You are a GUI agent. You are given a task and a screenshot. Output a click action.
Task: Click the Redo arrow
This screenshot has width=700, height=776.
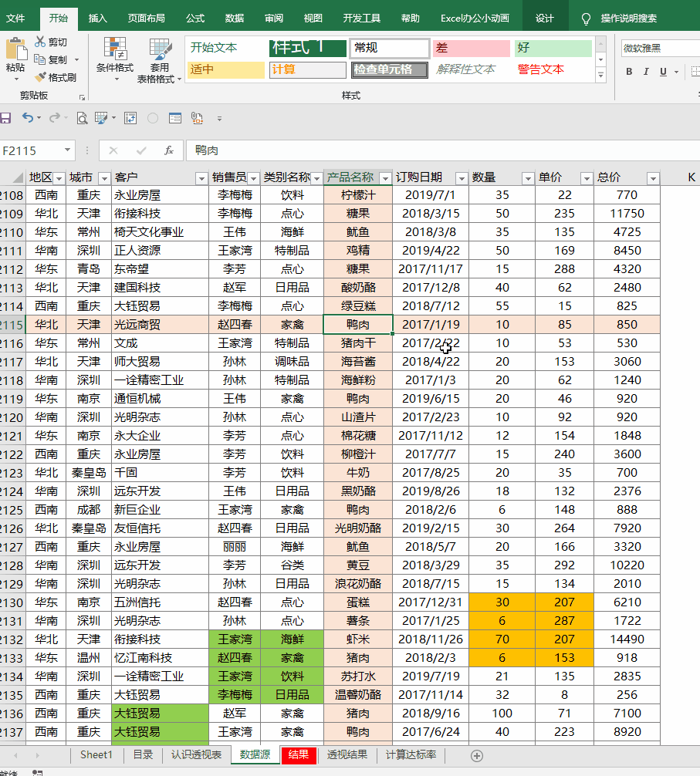[x=55, y=118]
